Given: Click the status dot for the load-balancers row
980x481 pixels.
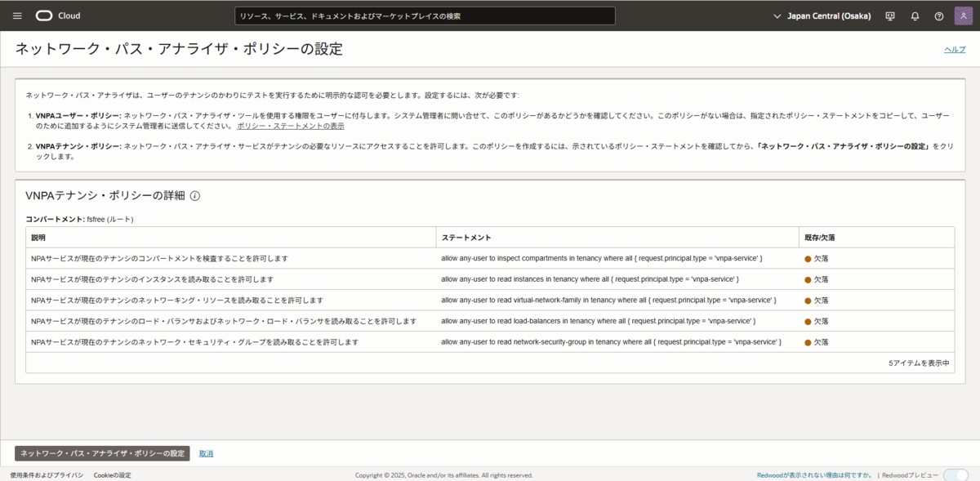Looking at the screenshot, I should coord(808,321).
